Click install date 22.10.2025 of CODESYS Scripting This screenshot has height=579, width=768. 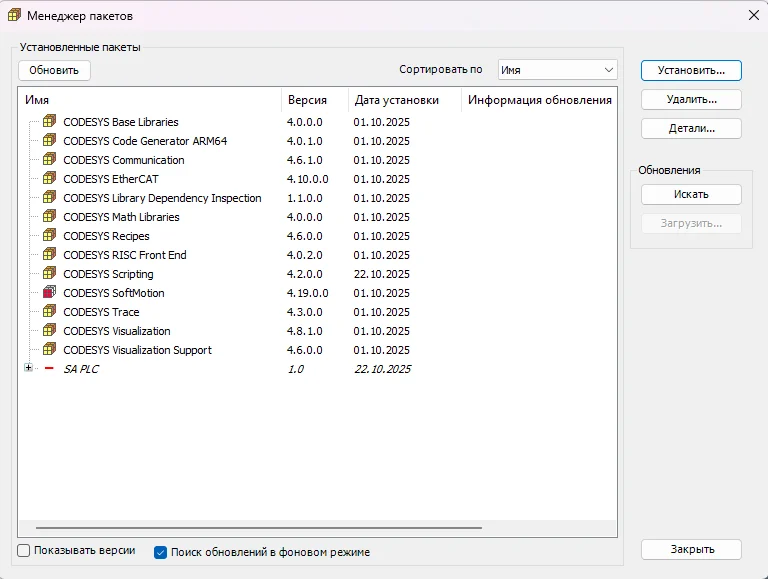(x=382, y=274)
